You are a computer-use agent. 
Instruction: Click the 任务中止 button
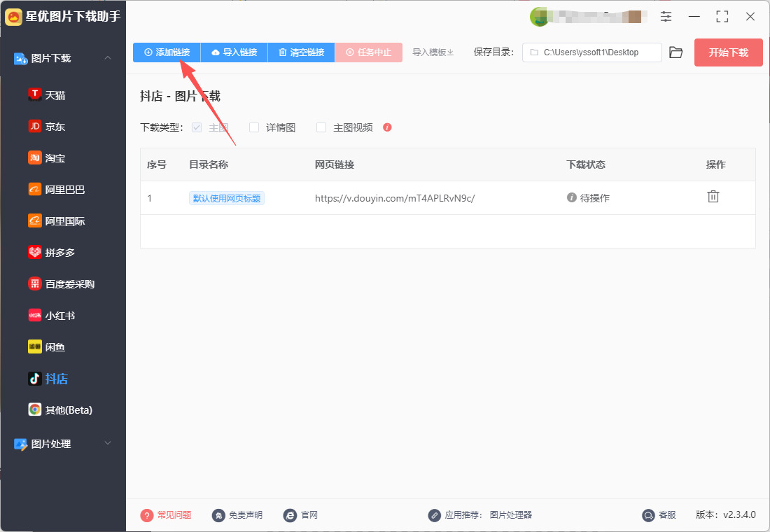(368, 52)
